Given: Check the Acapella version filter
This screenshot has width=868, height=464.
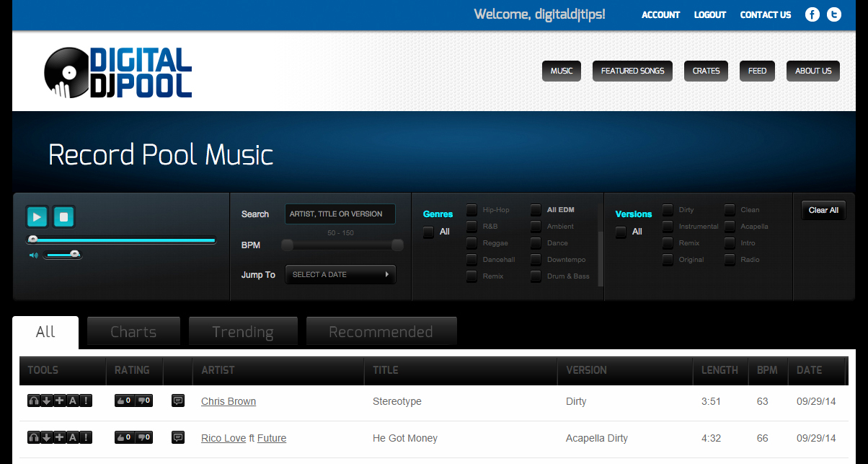Looking at the screenshot, I should (x=730, y=227).
